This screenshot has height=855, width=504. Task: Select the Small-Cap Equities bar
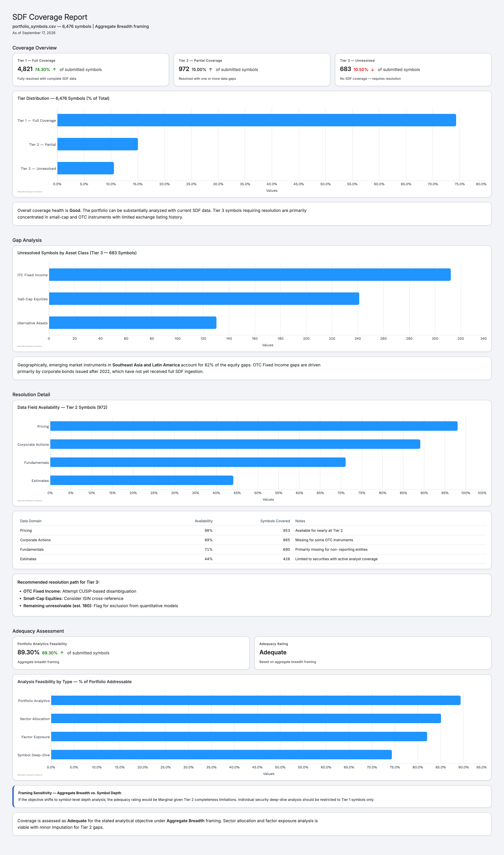click(204, 299)
